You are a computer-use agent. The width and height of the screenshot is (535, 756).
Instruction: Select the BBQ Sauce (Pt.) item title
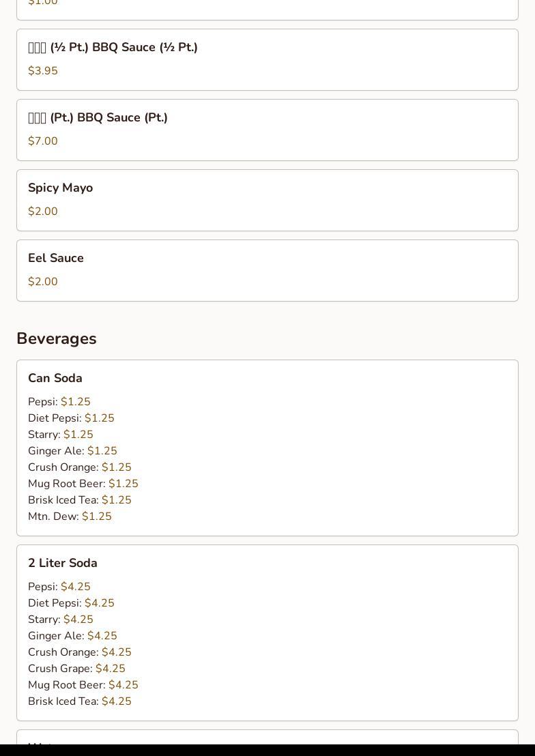[x=98, y=117]
